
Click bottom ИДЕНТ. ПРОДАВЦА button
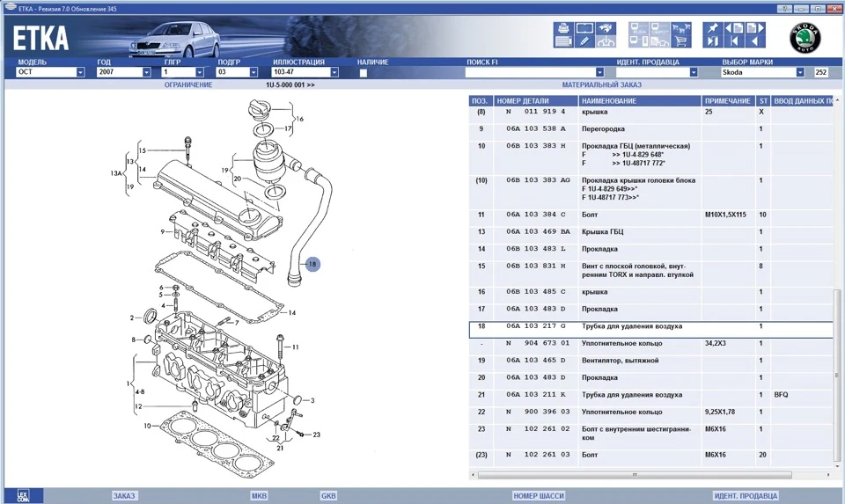[746, 496]
